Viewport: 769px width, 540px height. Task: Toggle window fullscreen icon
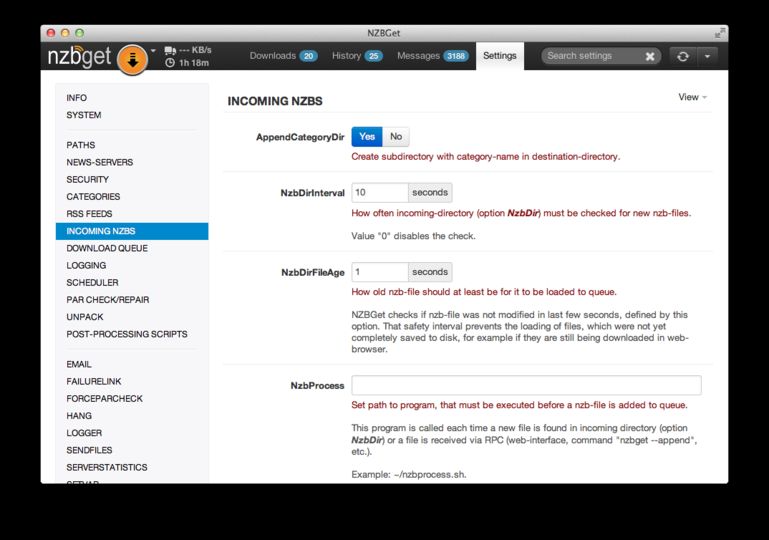point(719,33)
